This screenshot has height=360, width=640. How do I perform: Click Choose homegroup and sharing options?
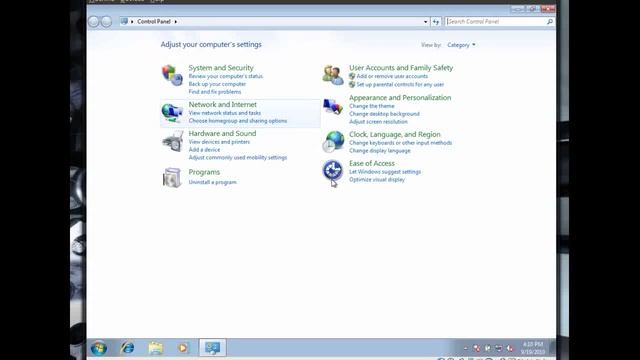coord(238,121)
